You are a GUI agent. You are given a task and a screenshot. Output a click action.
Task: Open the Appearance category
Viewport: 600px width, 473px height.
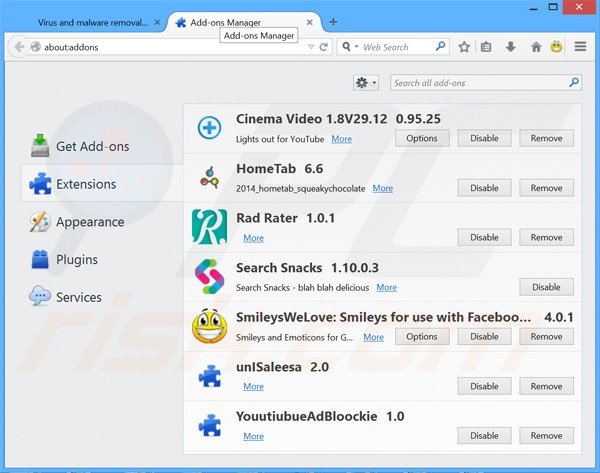click(x=102, y=222)
